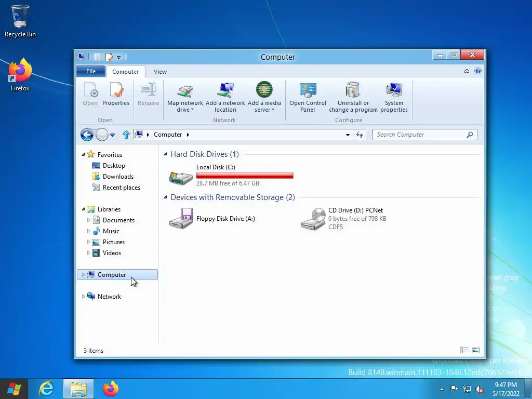Click the Help question mark icon
The image size is (532, 399).
point(478,71)
